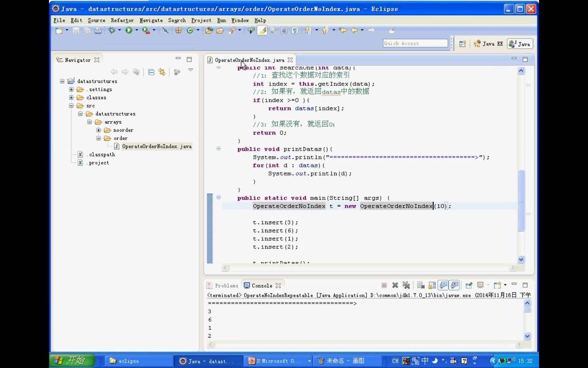588x368 pixels.
Task: Collapse the order folder
Action: click(x=98, y=138)
